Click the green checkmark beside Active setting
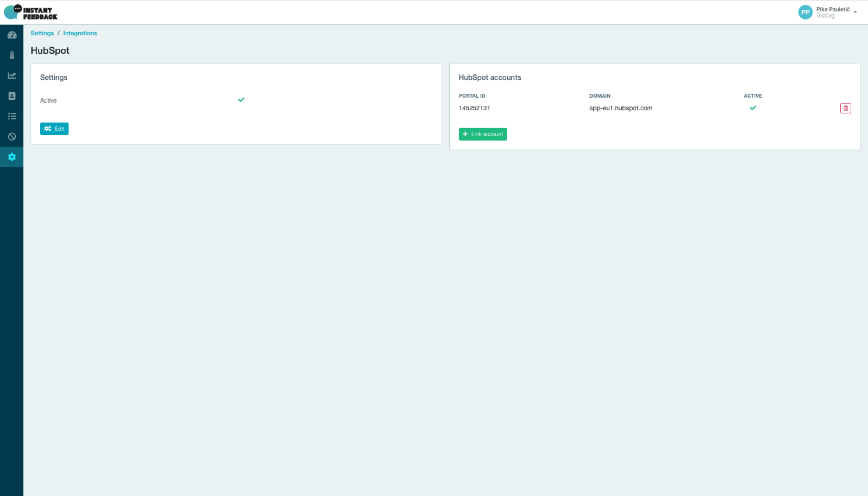Image resolution: width=868 pixels, height=496 pixels. point(241,100)
